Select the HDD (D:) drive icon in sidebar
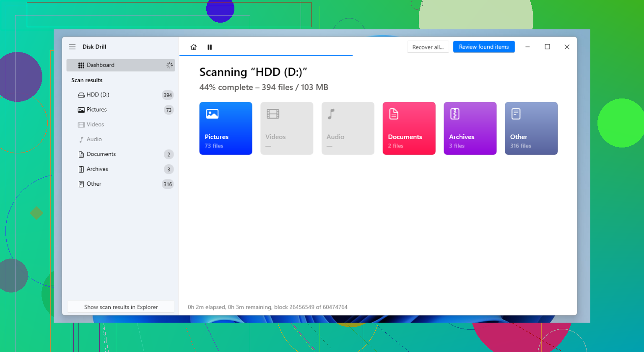This screenshot has width=644, height=352. pyautogui.click(x=81, y=95)
